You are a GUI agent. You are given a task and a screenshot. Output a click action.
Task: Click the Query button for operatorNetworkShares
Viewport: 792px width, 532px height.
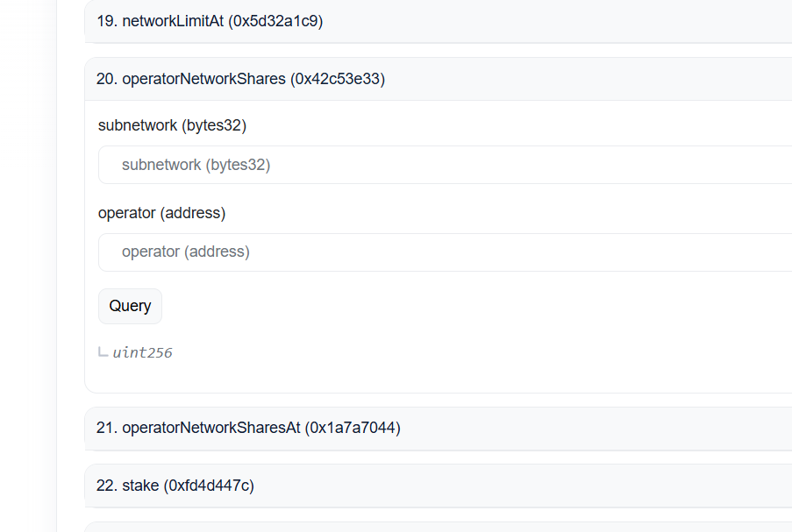pos(129,305)
